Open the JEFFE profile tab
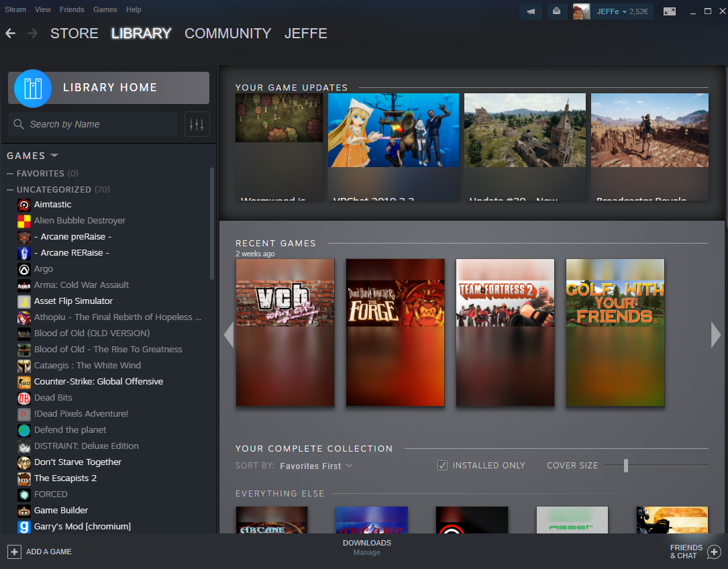728x569 pixels. 306,34
